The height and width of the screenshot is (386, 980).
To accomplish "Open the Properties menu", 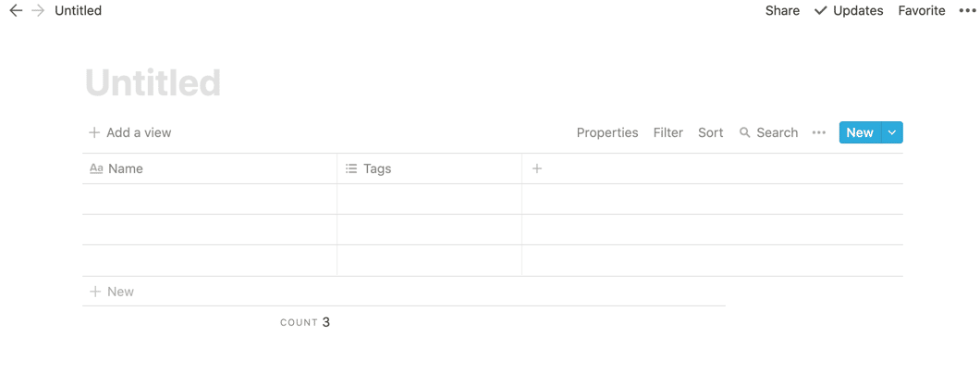I will point(607,132).
